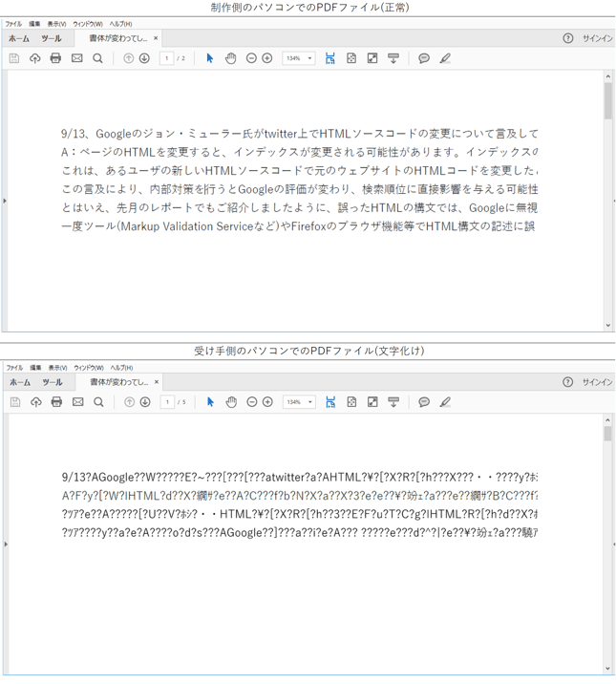616x684 pixels.
Task: Open help question icon in top window
Action: point(567,38)
